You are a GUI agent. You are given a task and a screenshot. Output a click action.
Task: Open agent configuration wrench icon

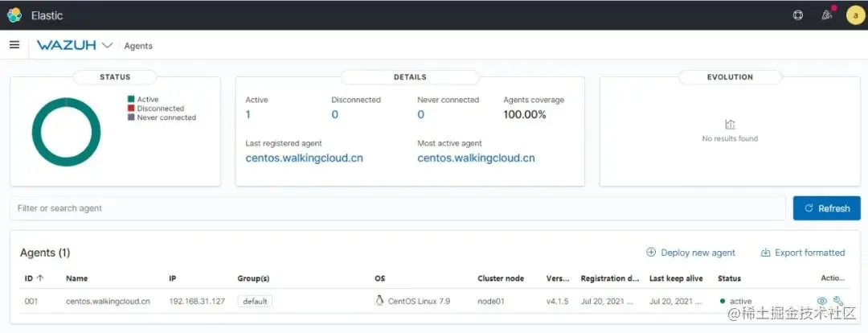click(838, 301)
